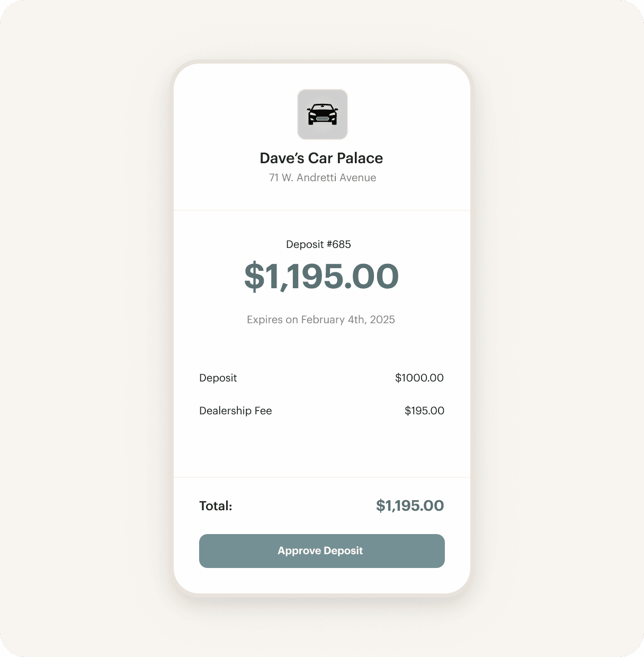Viewport: 644px width, 657px height.
Task: Click the word Fee in Dealership Fee
Action: point(263,411)
